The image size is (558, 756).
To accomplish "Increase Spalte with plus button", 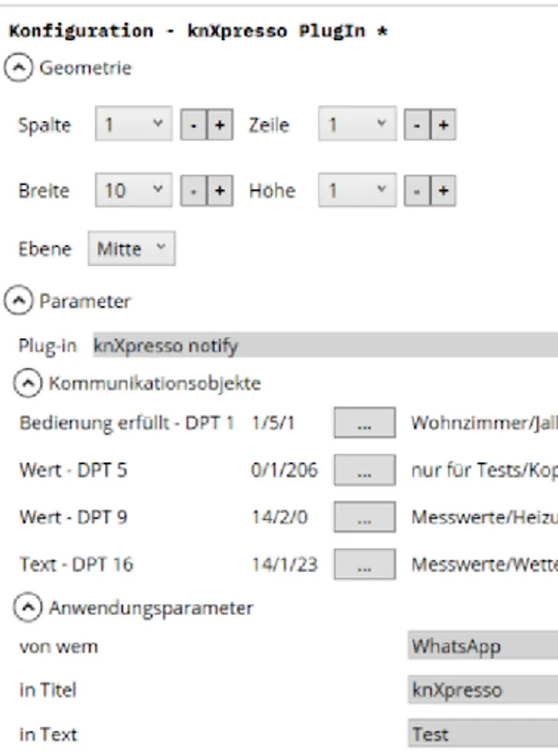I will [x=220, y=125].
